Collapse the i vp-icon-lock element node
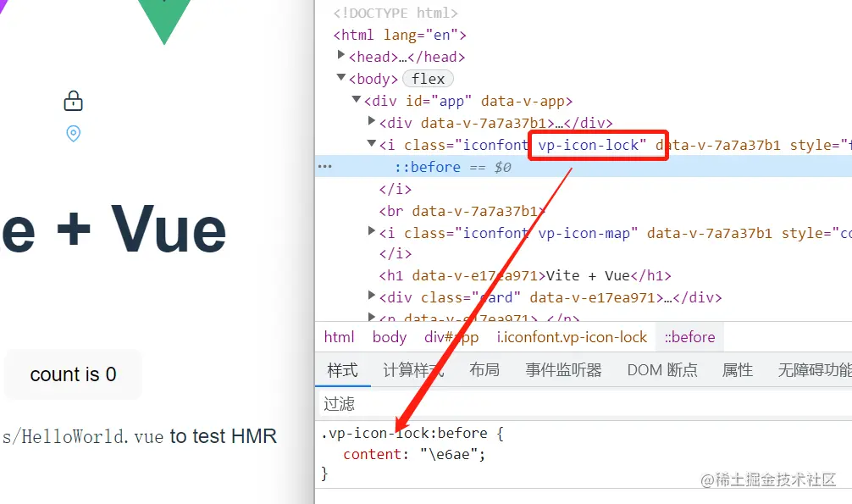The height and width of the screenshot is (504, 852). click(x=372, y=143)
